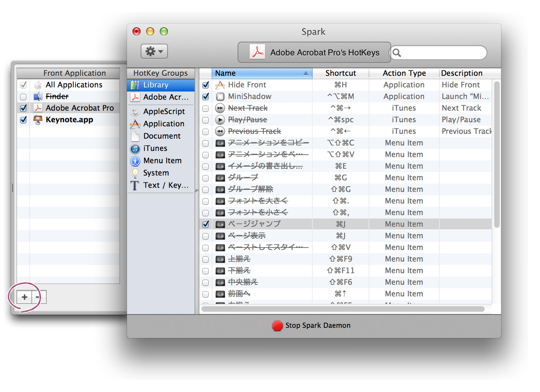Open the gear action menu
This screenshot has height=392, width=540.
coord(154,52)
